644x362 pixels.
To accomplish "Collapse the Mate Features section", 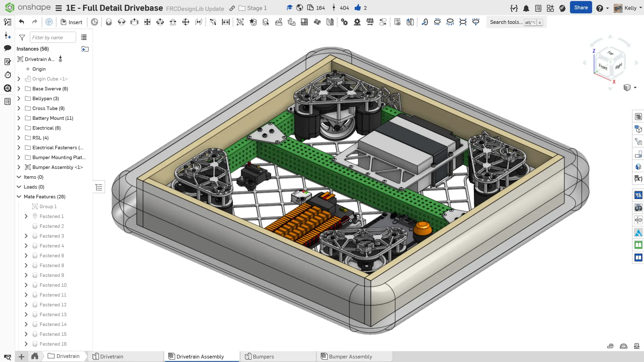I will tap(19, 197).
